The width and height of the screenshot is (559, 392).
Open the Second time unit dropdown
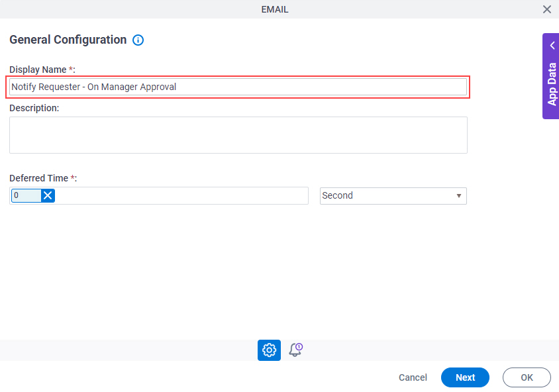[393, 195]
